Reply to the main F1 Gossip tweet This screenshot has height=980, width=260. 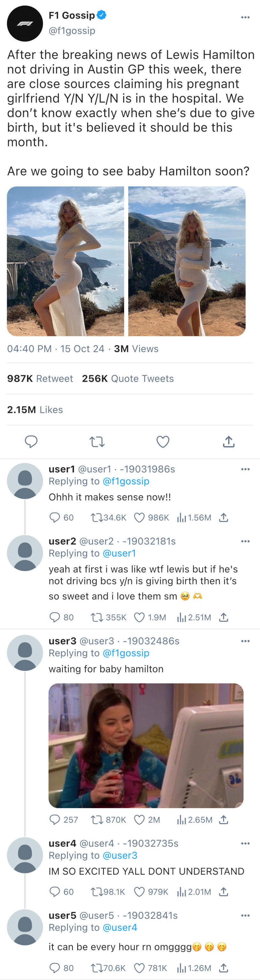pos(31,442)
